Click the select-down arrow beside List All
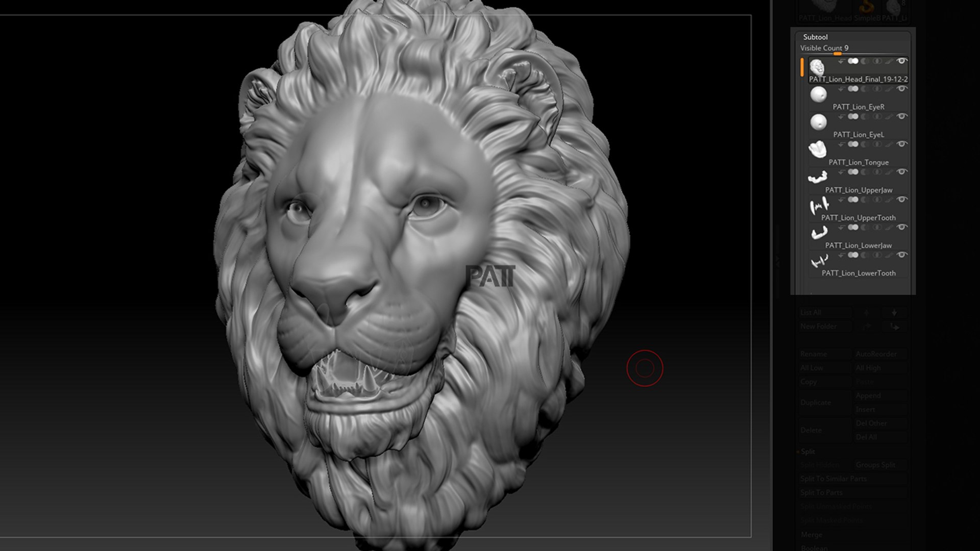 click(894, 312)
